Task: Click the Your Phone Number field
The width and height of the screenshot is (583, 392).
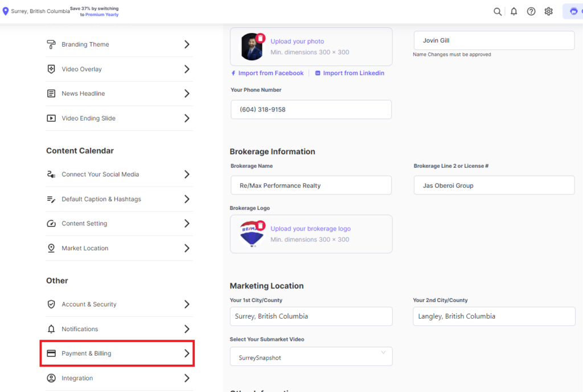Action: 311,110
